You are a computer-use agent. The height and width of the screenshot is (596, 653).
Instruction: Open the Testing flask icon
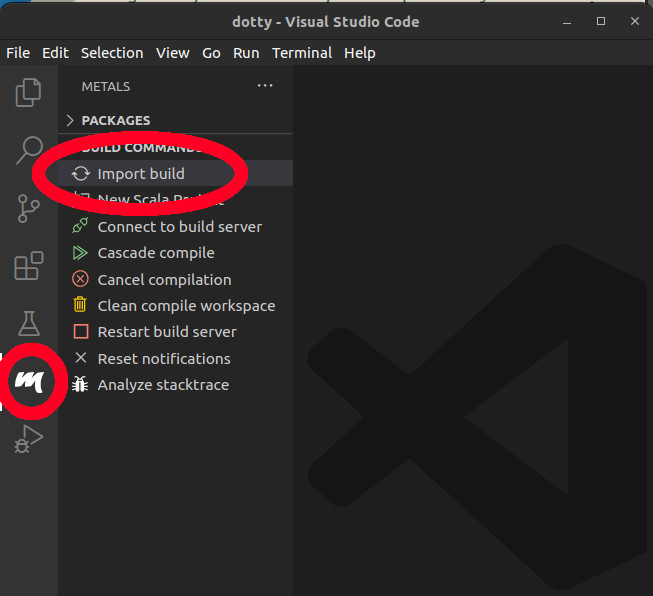coord(28,323)
